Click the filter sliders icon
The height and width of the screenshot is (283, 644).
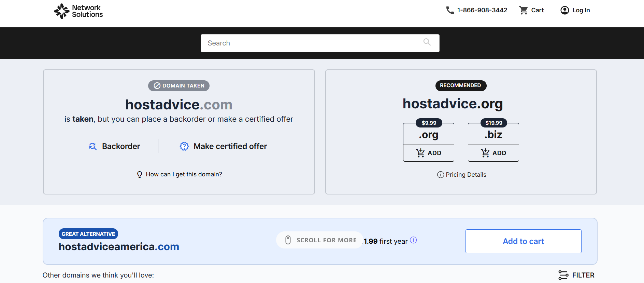click(x=563, y=275)
